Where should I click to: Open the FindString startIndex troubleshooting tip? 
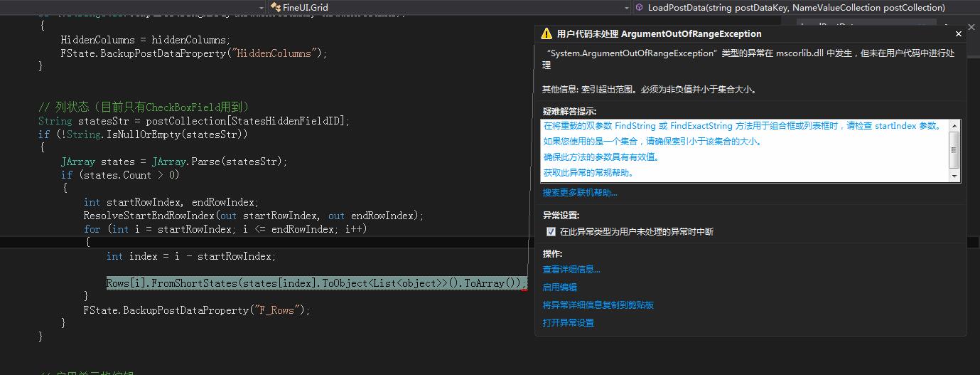(x=742, y=126)
